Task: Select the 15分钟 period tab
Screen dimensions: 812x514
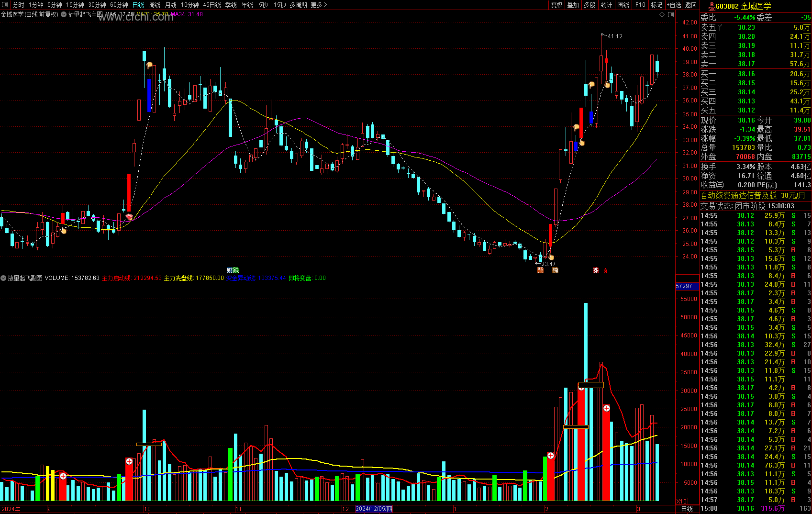Action: pyautogui.click(x=75, y=5)
